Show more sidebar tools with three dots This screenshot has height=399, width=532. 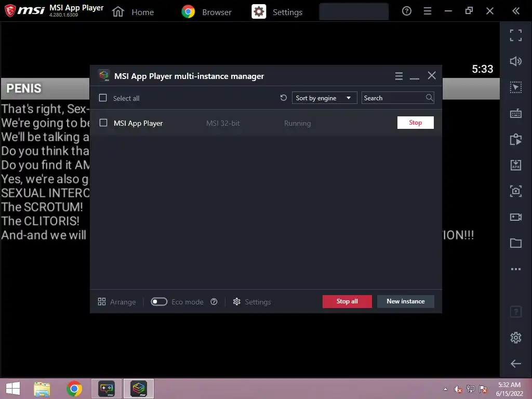(x=516, y=269)
